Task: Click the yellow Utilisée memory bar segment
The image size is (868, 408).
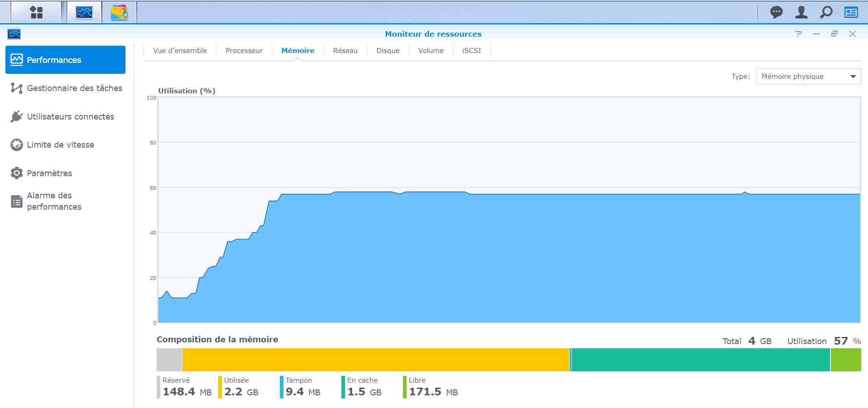Action: tap(375, 360)
